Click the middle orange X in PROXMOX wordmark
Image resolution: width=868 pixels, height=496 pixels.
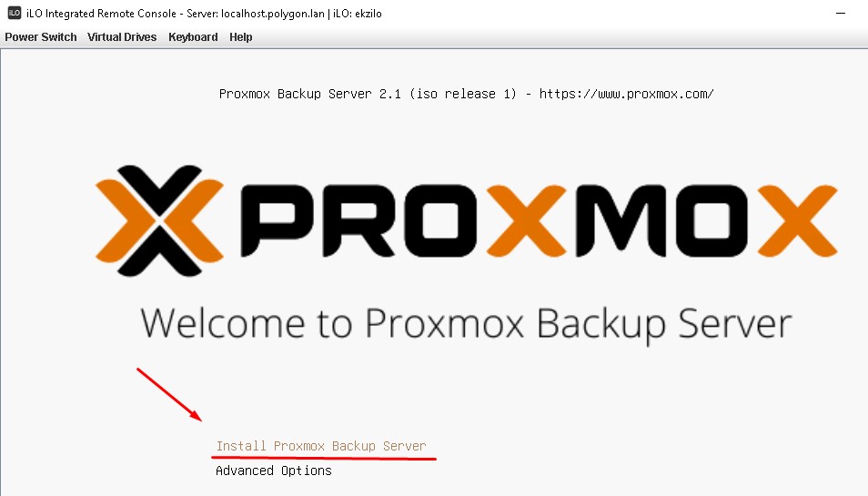(527, 220)
